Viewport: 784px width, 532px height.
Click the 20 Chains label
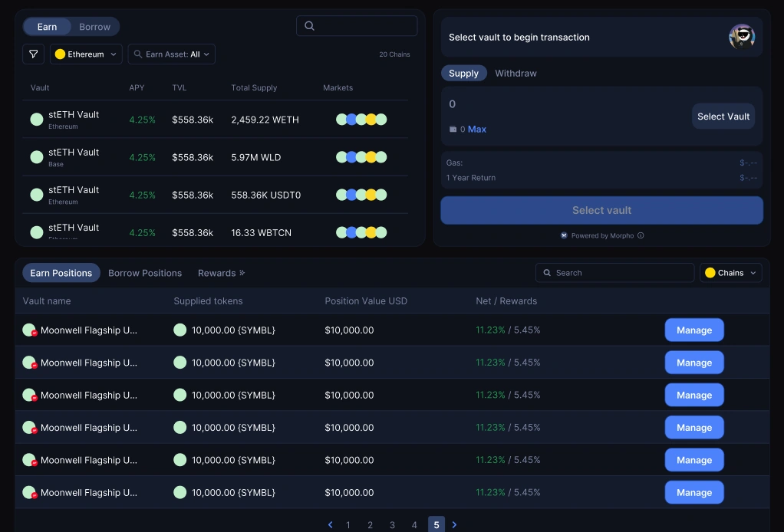[394, 54]
